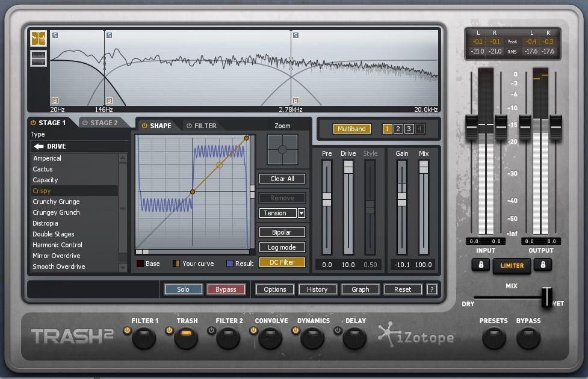Open the Tension dropdown arrow
588x379 pixels.
[x=301, y=214]
